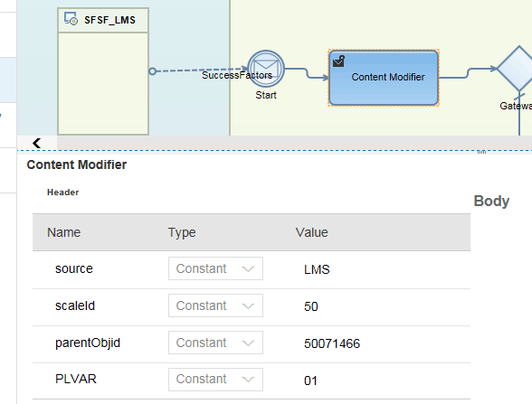Select the Gateway diamond shape
This screenshot has height=404, width=532.
click(x=518, y=69)
